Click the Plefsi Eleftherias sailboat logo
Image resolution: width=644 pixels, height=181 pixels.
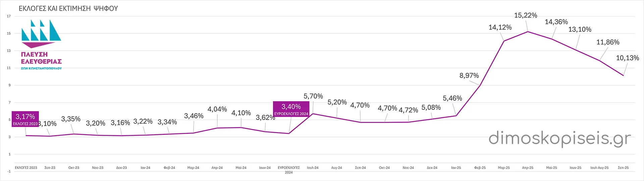41,34
